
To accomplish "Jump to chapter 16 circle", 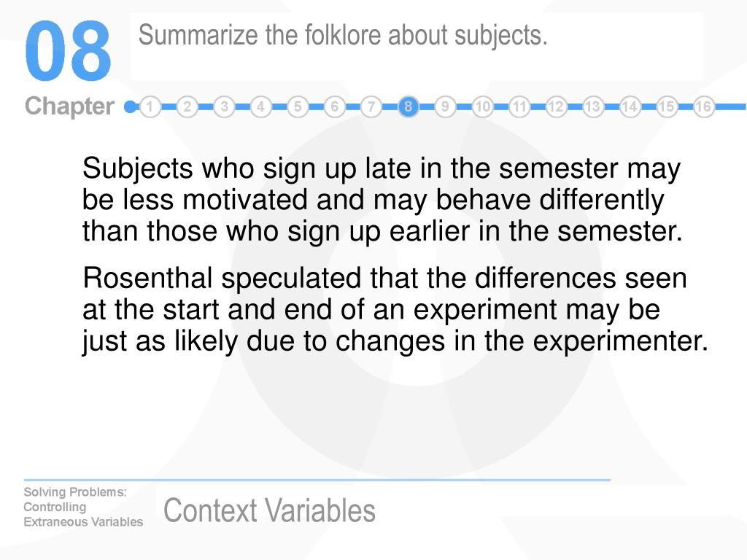I will pyautogui.click(x=703, y=106).
